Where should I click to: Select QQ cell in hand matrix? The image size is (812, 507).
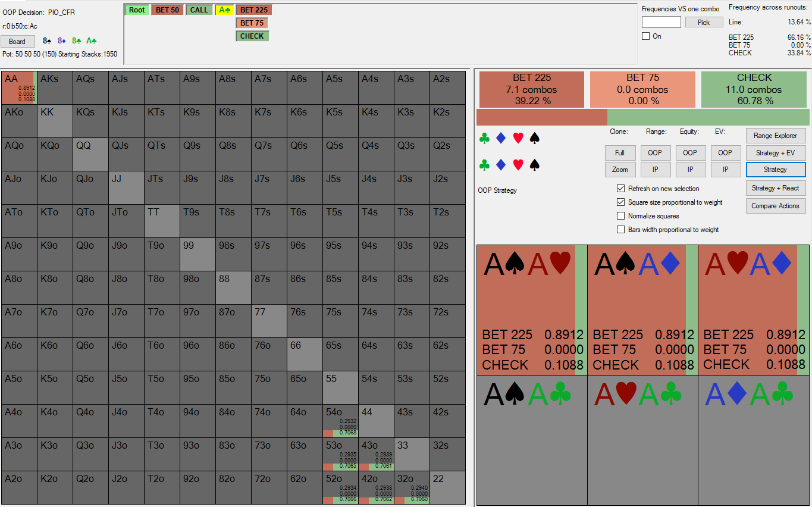90,154
